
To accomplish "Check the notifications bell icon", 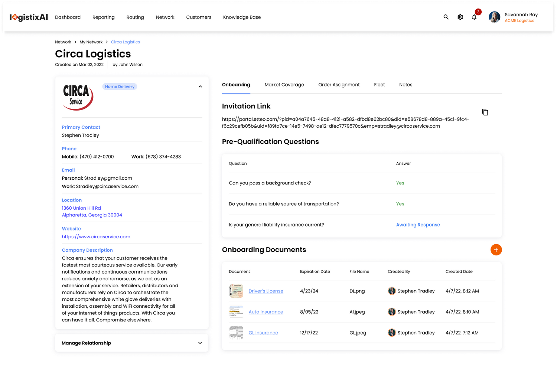I will tap(474, 17).
